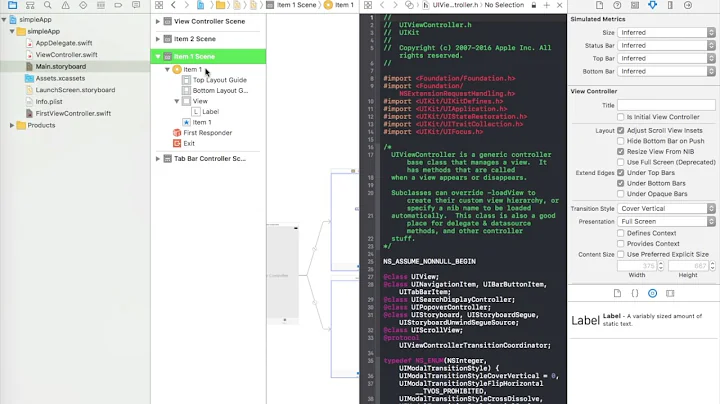
Task: Show the Size inspector tab
Action: [x=670, y=5]
